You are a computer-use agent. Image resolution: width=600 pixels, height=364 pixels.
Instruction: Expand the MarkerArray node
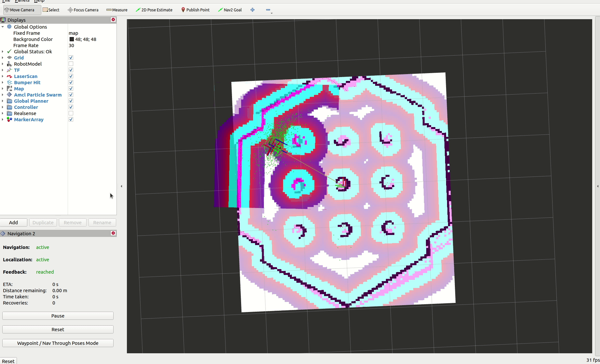[x=3, y=119]
